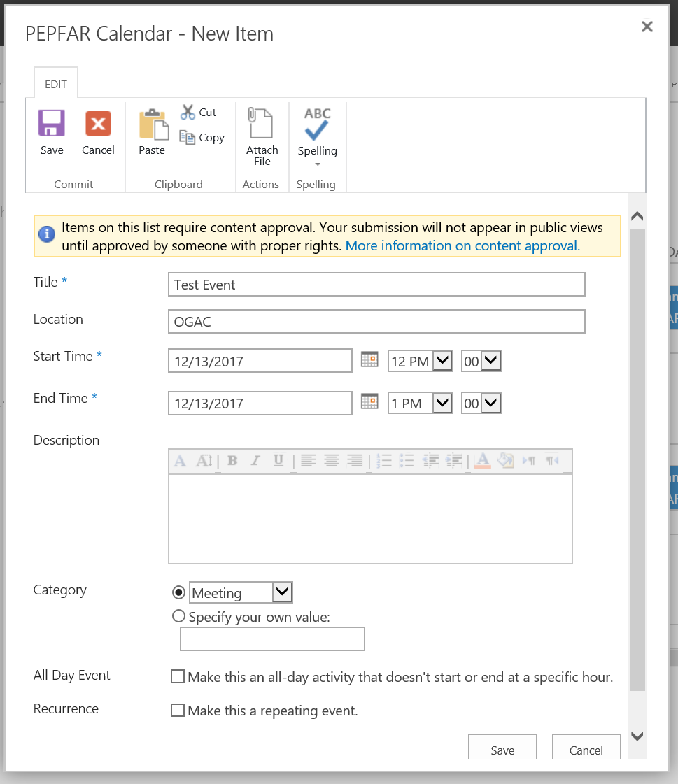Click the Cut scissors icon

coord(188,112)
